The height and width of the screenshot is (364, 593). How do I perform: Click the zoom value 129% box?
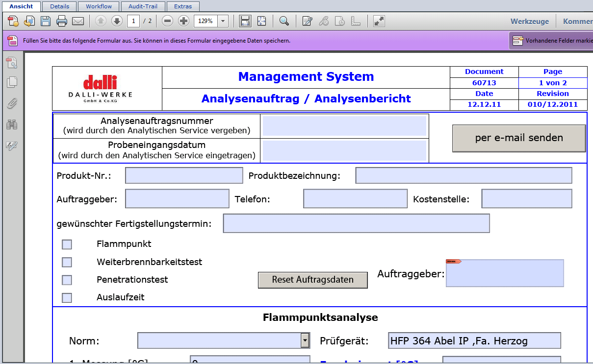tap(206, 21)
